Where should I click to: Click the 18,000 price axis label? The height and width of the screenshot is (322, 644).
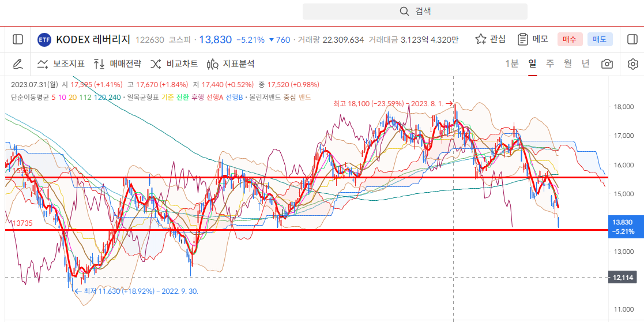[x=623, y=107]
